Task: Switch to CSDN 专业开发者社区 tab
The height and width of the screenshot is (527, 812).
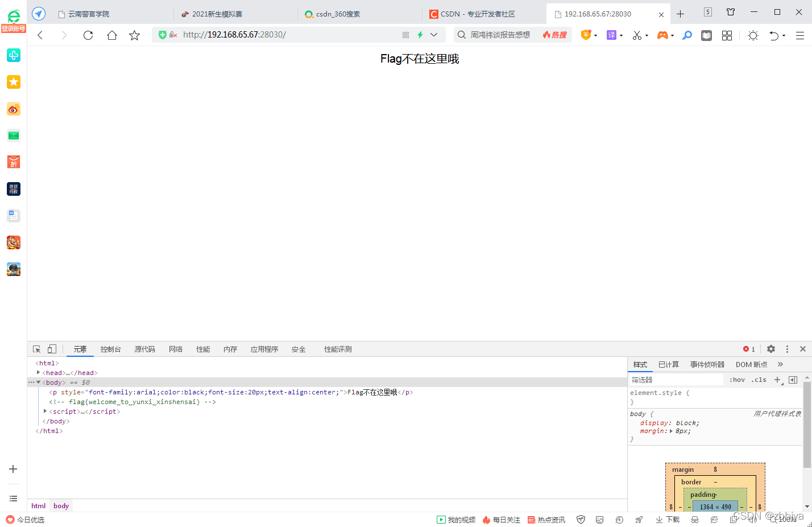Action: point(483,14)
